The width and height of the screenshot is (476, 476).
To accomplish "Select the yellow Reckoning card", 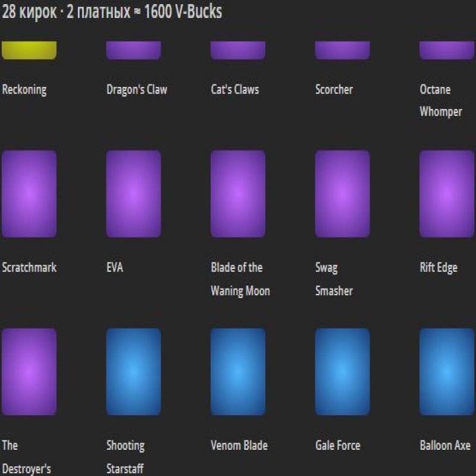I will (x=29, y=50).
